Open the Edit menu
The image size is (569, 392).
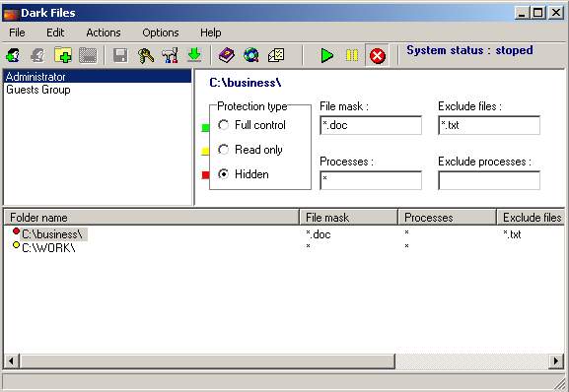point(55,33)
